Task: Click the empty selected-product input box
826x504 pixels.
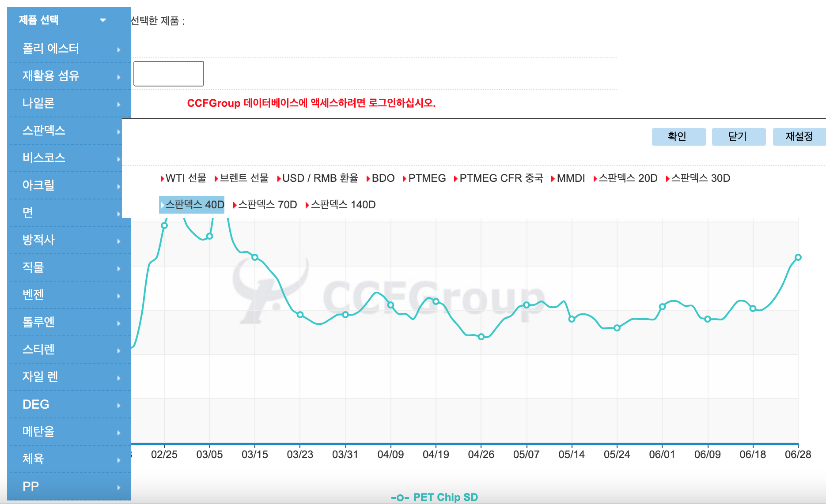Action: [169, 74]
